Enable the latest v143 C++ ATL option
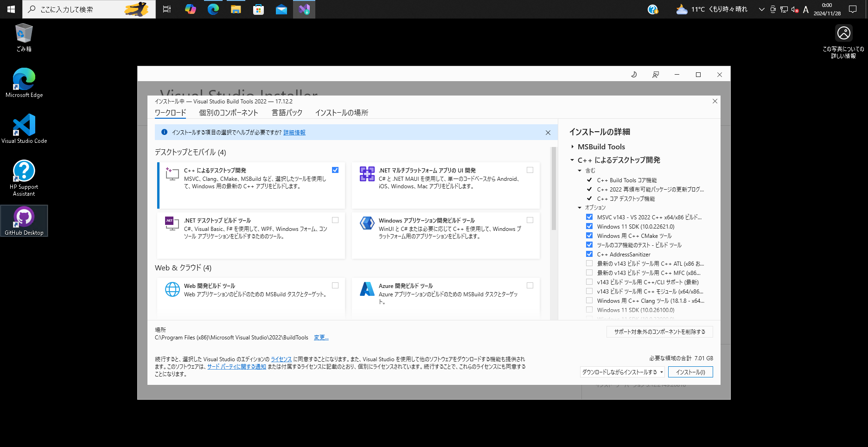The height and width of the screenshot is (447, 868). pos(589,263)
